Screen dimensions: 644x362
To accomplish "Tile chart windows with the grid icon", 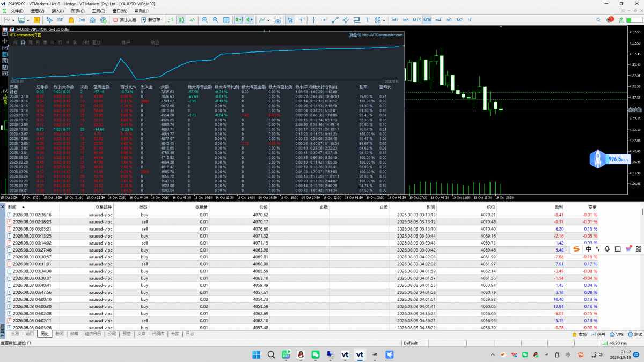I will click(x=226, y=20).
